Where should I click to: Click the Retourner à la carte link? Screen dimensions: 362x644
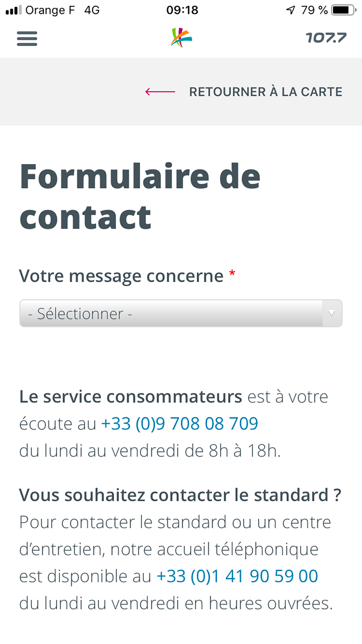[x=265, y=92]
